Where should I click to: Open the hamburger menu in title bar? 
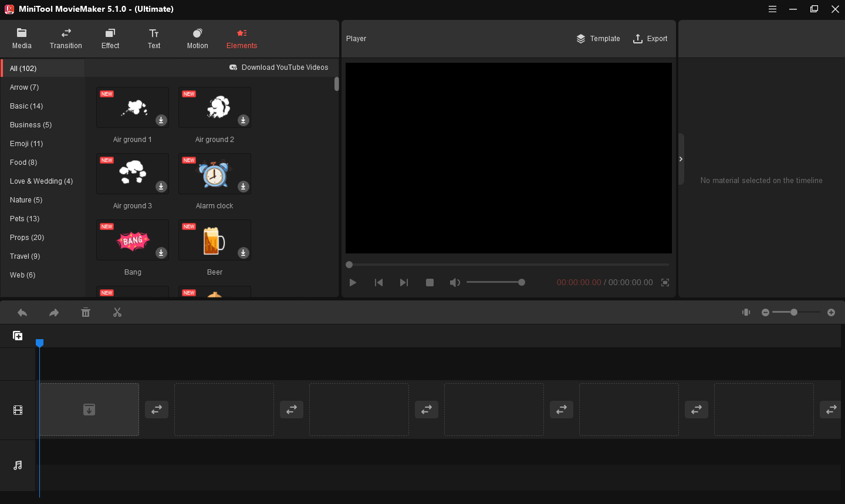[x=773, y=9]
